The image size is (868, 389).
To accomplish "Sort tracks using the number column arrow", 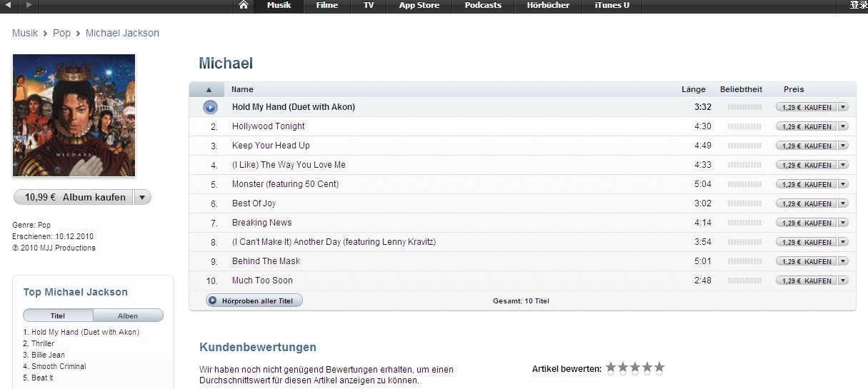I will [209, 90].
